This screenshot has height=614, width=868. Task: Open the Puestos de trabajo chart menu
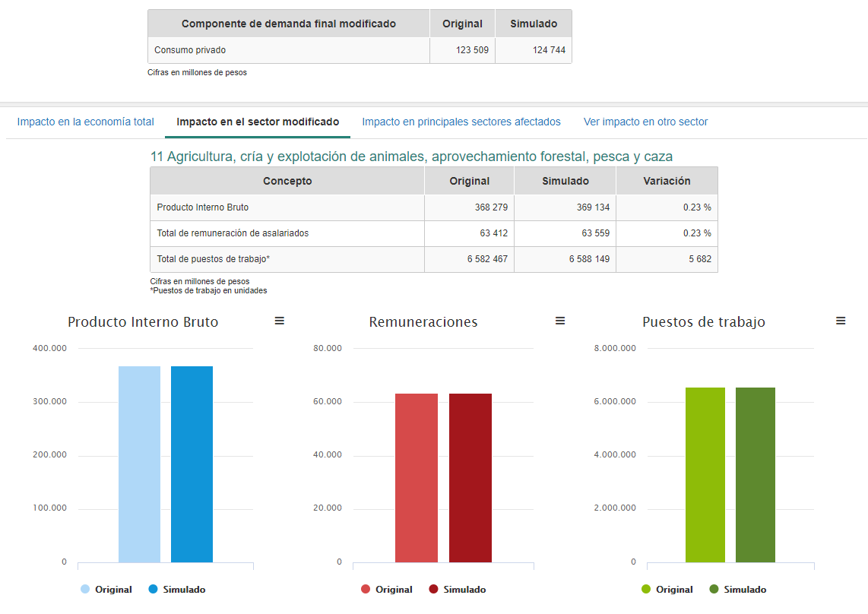coord(841,321)
